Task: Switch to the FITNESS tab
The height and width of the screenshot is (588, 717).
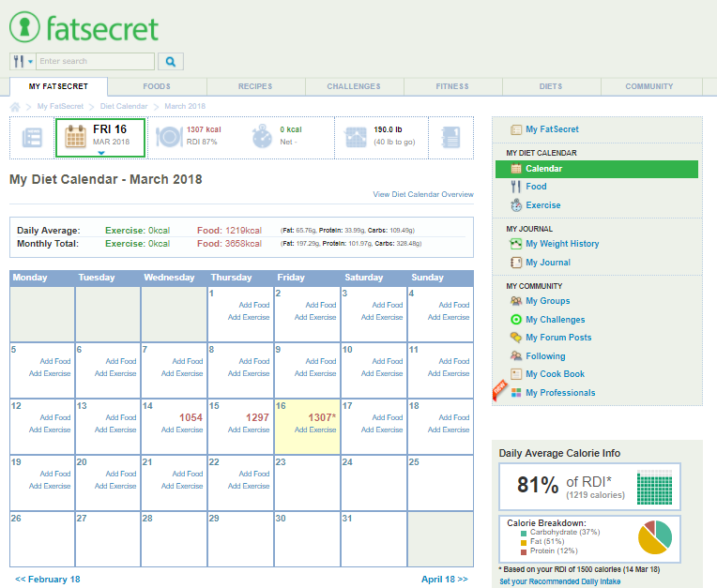Action: coord(452,86)
